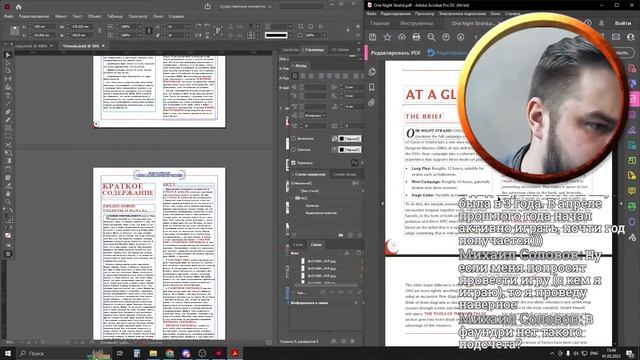640x360 pixels.
Task: Open the InDesign workspace switcher dropdown
Action: [245, 7]
